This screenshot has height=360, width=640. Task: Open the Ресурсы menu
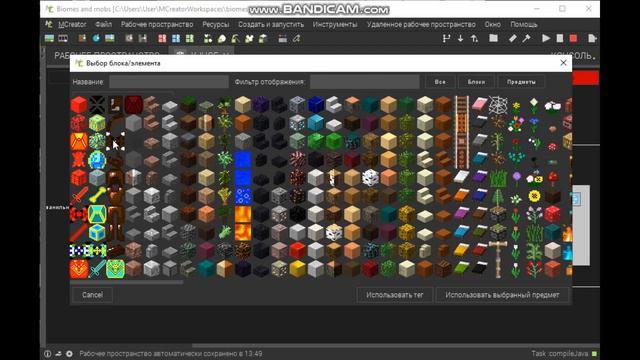click(216, 24)
